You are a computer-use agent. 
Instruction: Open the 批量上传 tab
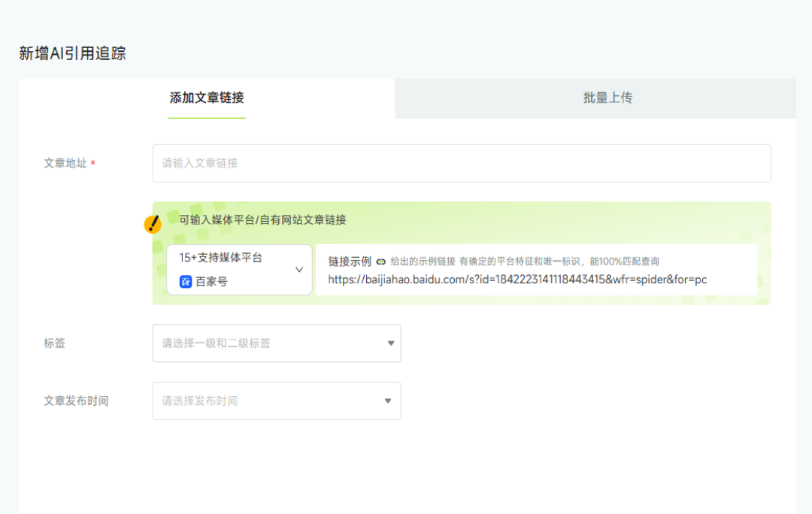607,98
